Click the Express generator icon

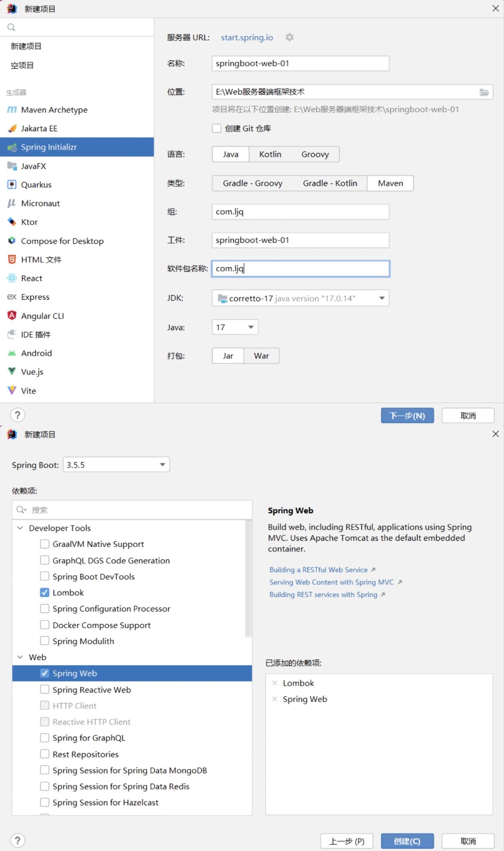(12, 297)
